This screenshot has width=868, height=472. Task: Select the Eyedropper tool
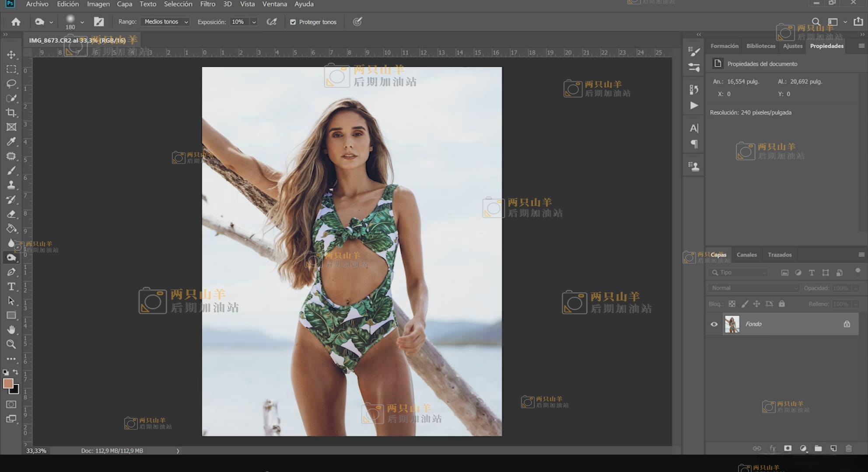coord(11,141)
